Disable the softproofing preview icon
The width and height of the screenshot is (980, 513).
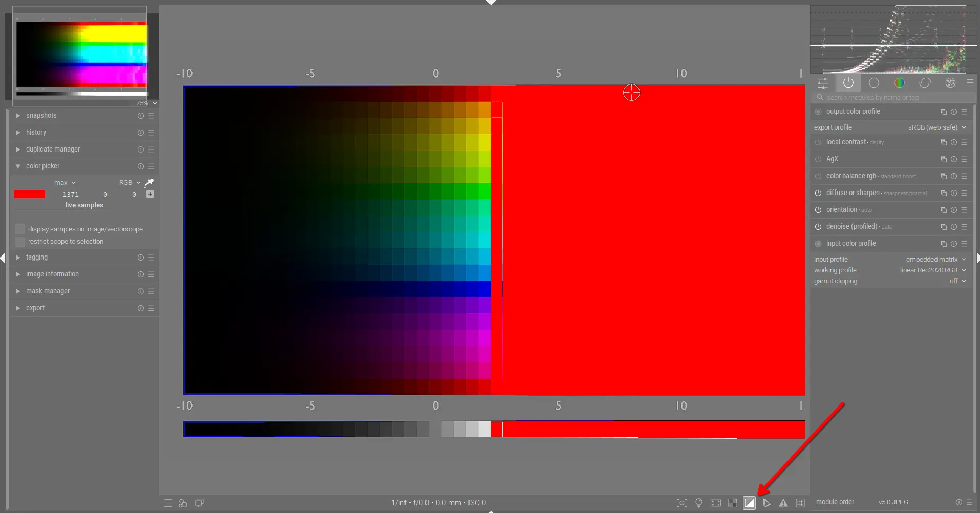point(749,503)
